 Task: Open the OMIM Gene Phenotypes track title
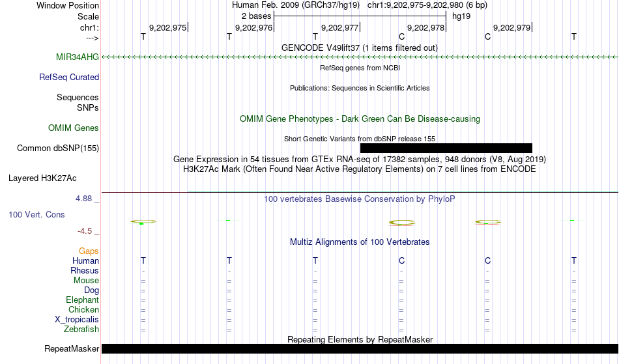pos(360,119)
